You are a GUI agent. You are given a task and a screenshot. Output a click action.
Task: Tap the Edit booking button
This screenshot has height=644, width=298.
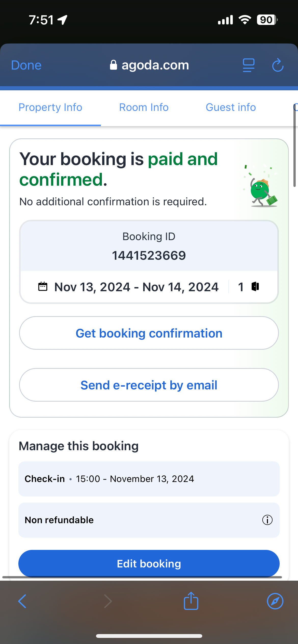click(149, 564)
